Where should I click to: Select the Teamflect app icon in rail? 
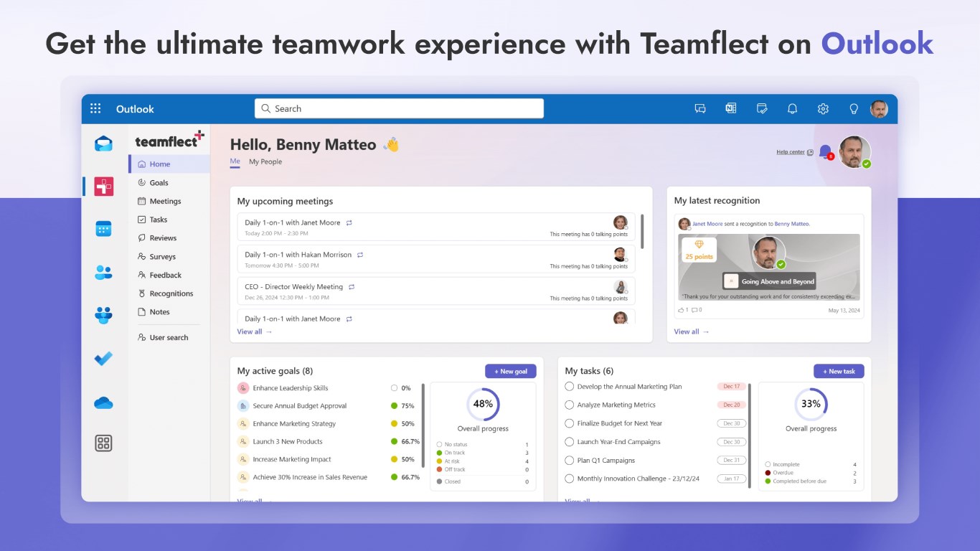pos(103,187)
